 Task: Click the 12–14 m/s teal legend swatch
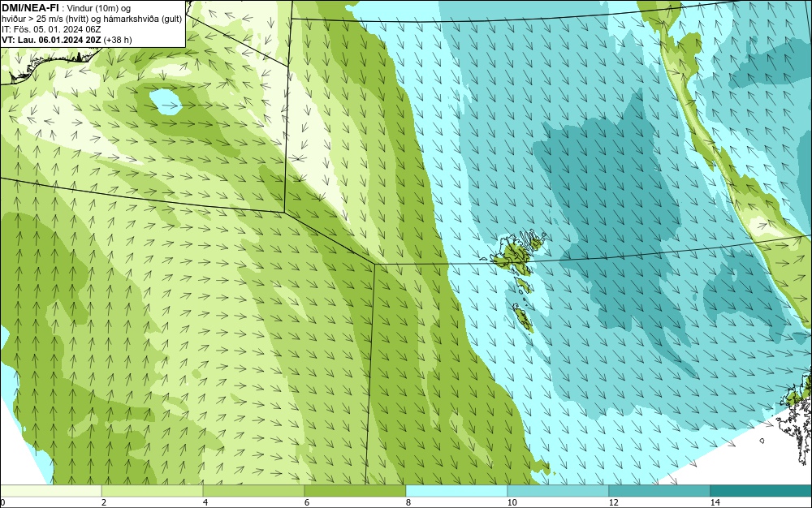pyautogui.click(x=659, y=490)
